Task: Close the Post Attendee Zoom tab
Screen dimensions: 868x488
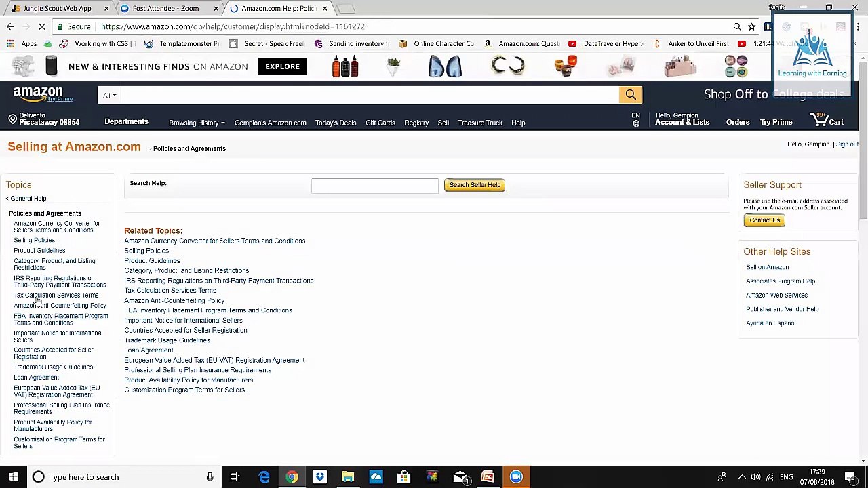Action: [x=216, y=8]
